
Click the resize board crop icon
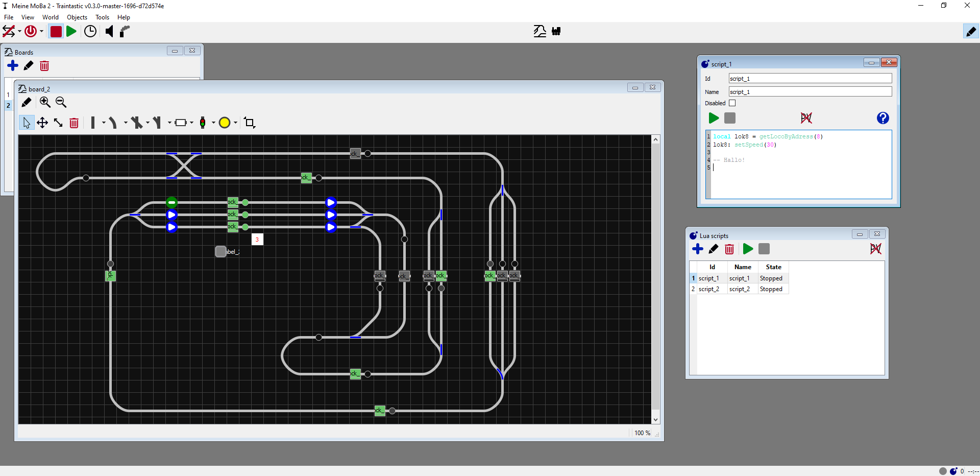[x=250, y=123]
